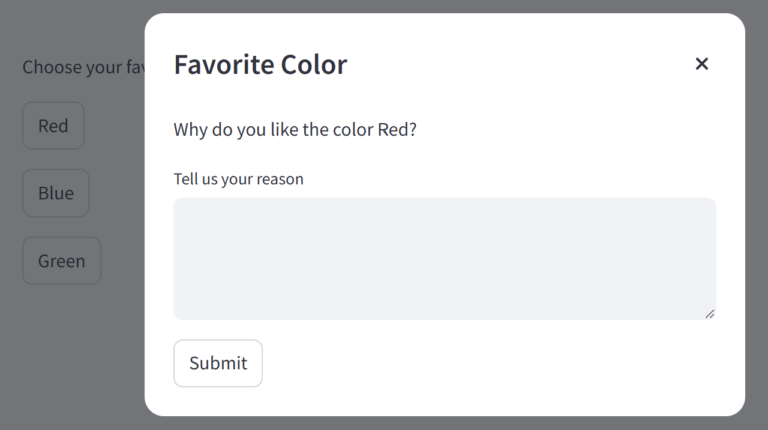Click the 'Why do you like' question text
The width and height of the screenshot is (768, 430).
click(295, 129)
